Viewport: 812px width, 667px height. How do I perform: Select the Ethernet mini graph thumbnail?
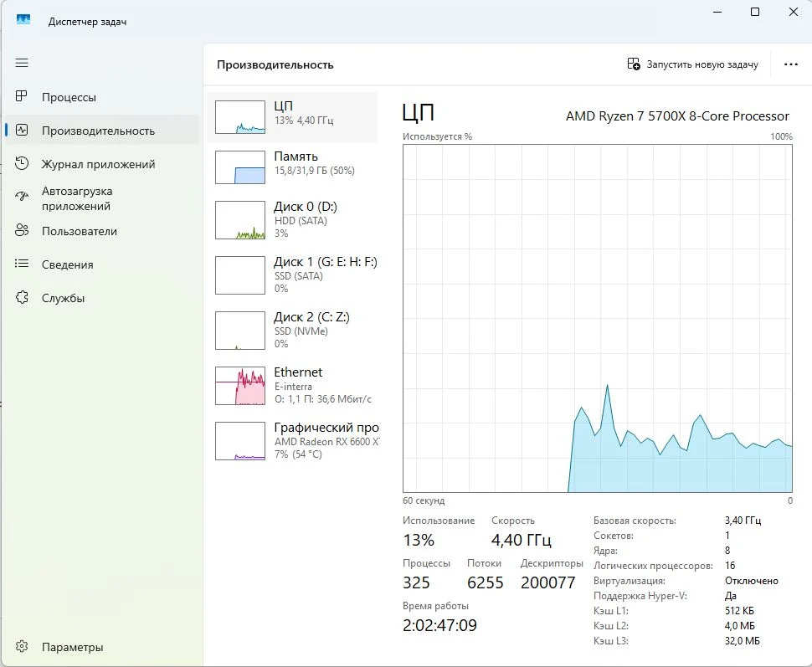pyautogui.click(x=239, y=386)
